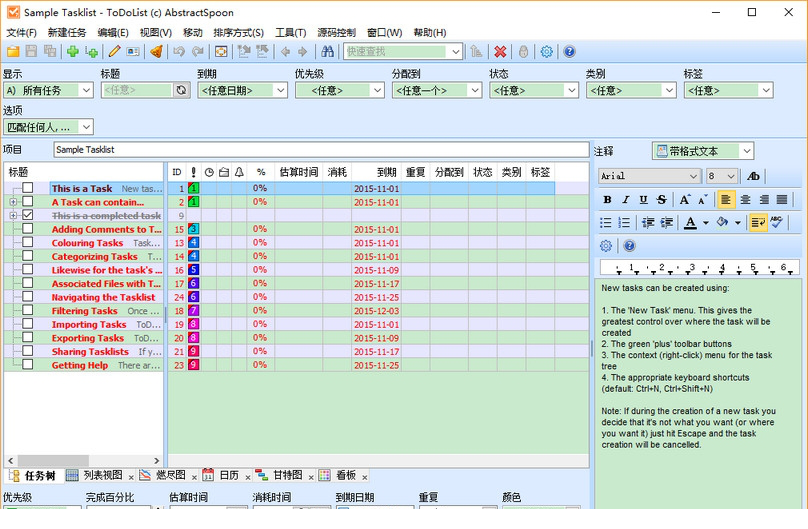Insert numbered list in comments
Viewport: 808px width, 529px height.
[624, 223]
